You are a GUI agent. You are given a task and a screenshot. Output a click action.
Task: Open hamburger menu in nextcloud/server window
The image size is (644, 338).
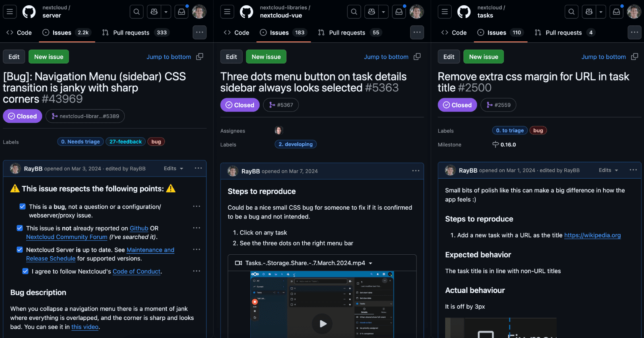click(10, 12)
